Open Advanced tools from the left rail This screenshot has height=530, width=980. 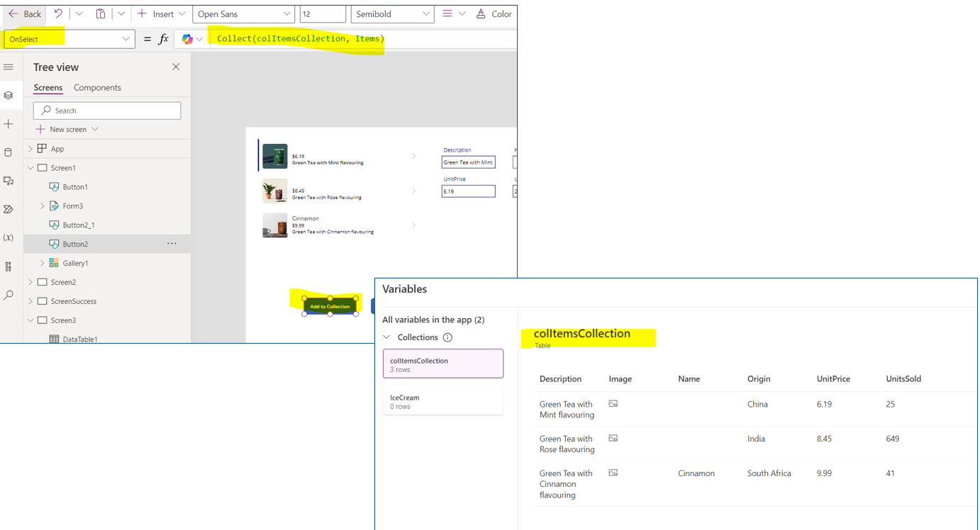click(9, 266)
